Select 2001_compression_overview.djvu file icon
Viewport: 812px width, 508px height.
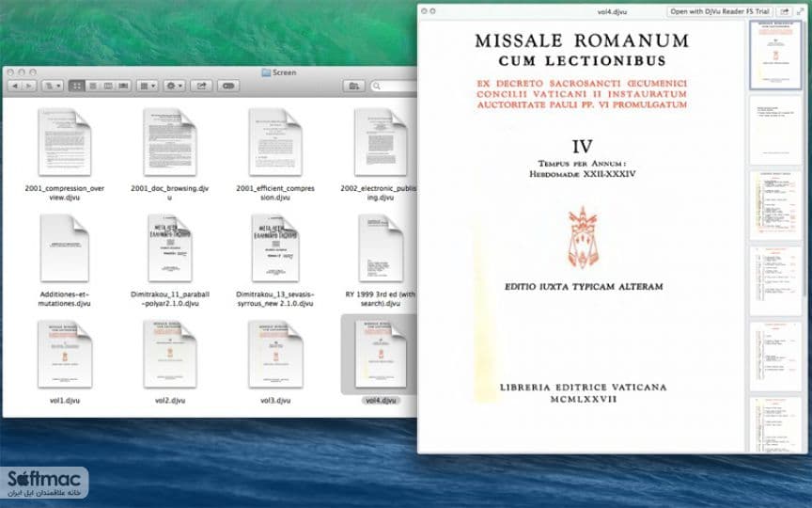[x=65, y=142]
